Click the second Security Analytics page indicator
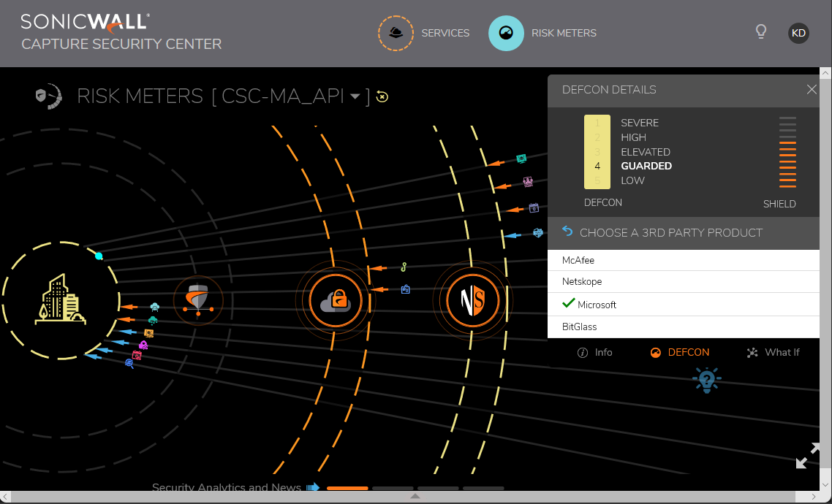 point(393,488)
